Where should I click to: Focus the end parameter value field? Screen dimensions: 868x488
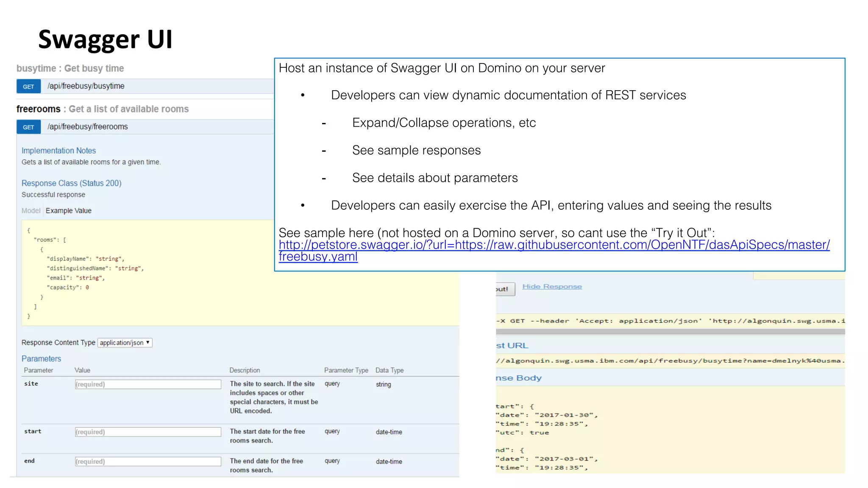[148, 461]
